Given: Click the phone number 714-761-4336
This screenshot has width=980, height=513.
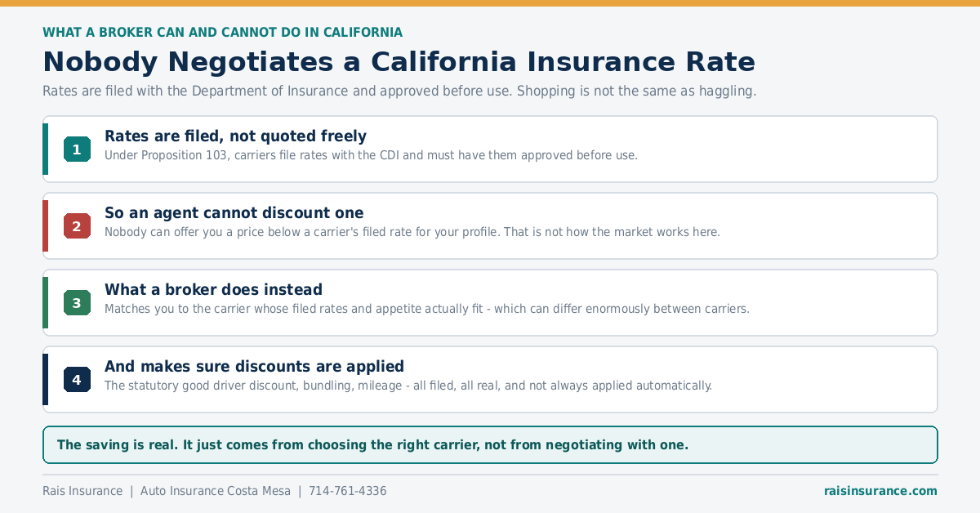Looking at the screenshot, I should click(x=348, y=491).
